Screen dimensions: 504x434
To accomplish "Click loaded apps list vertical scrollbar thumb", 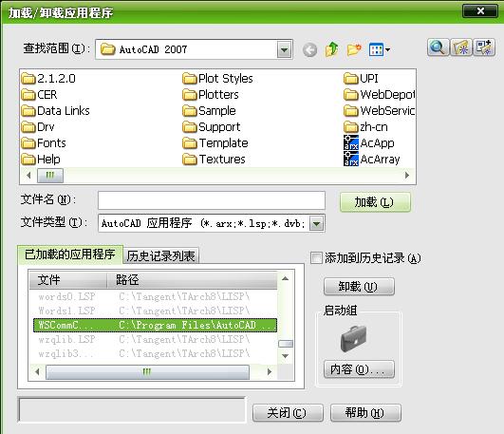I will tap(286, 344).
